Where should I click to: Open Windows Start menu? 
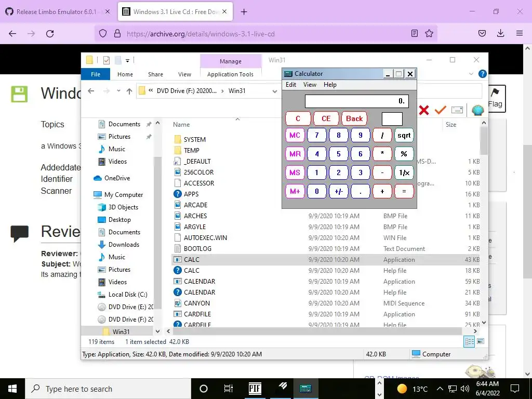coord(12,389)
